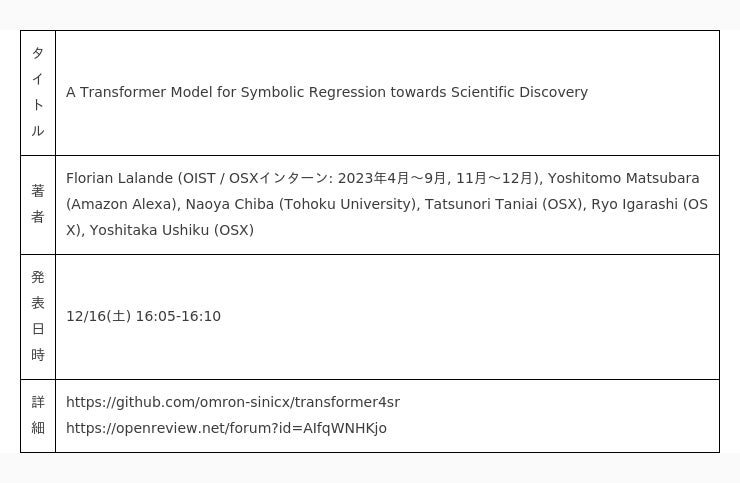740x483 pixels.
Task: Open the GitHub transformer4sr repository link
Action: tap(233, 402)
